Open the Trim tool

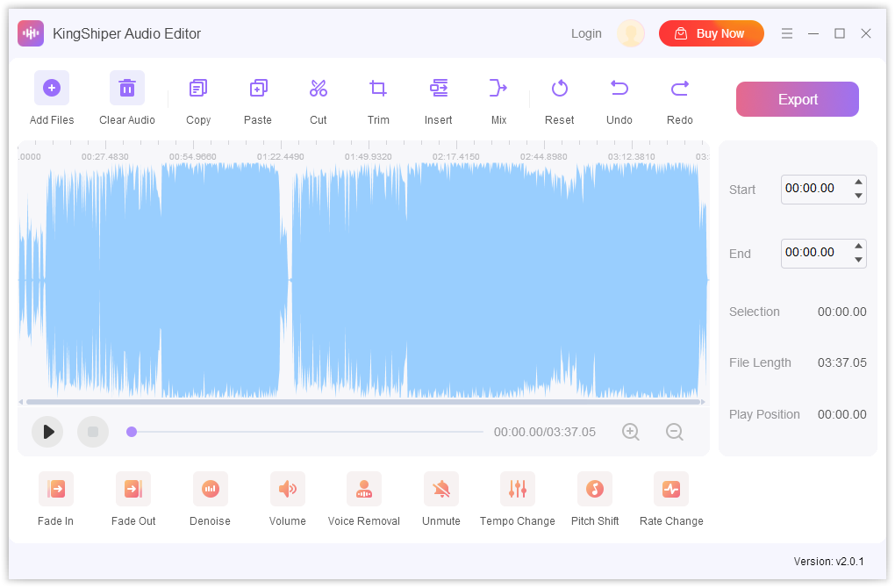click(x=377, y=97)
